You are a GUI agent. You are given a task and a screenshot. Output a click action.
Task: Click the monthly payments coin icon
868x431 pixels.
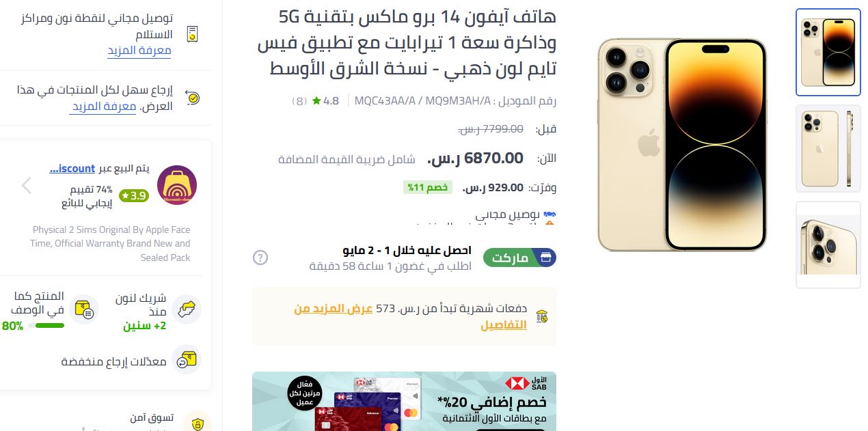pos(542,316)
